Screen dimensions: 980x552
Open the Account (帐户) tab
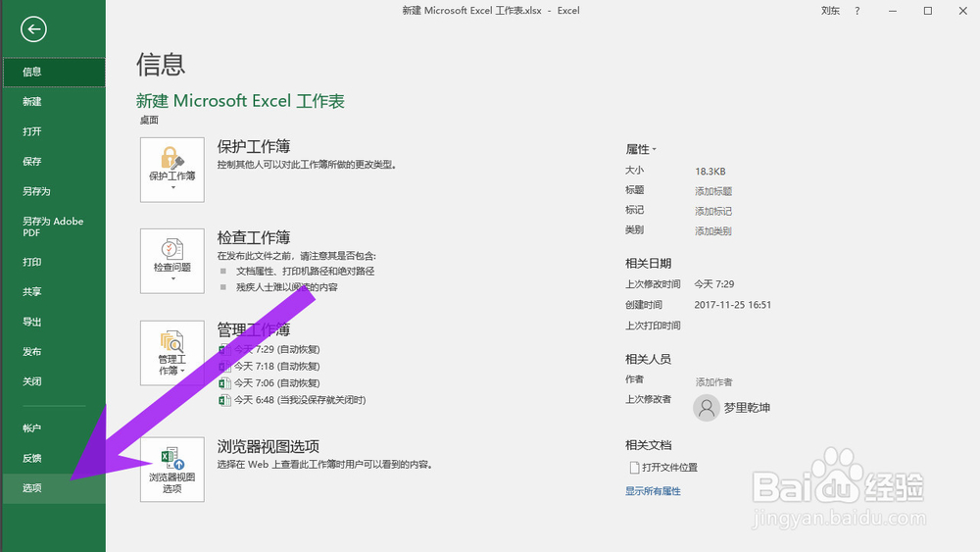tap(54, 428)
